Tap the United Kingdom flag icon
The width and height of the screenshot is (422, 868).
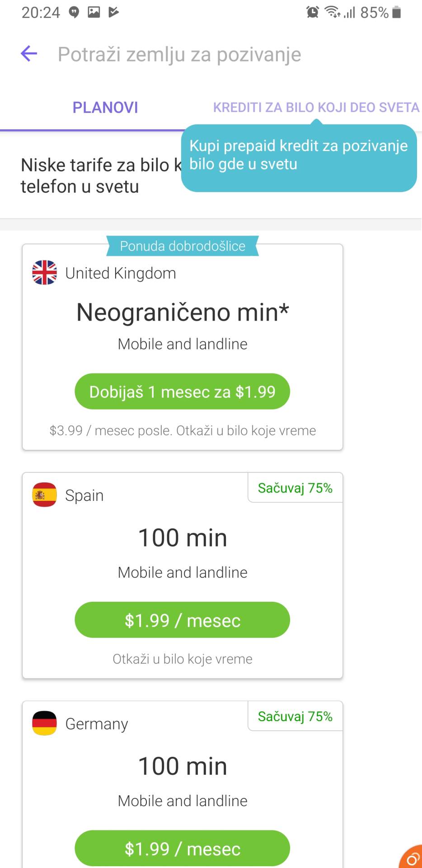click(44, 273)
